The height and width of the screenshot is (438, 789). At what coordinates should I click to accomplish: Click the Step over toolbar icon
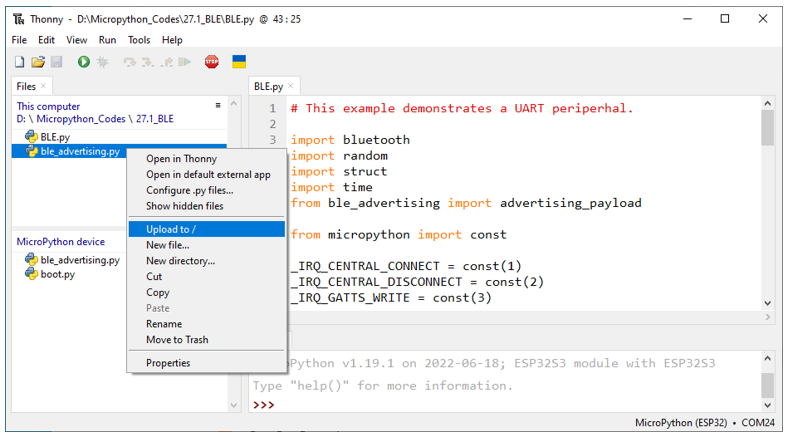click(x=130, y=62)
